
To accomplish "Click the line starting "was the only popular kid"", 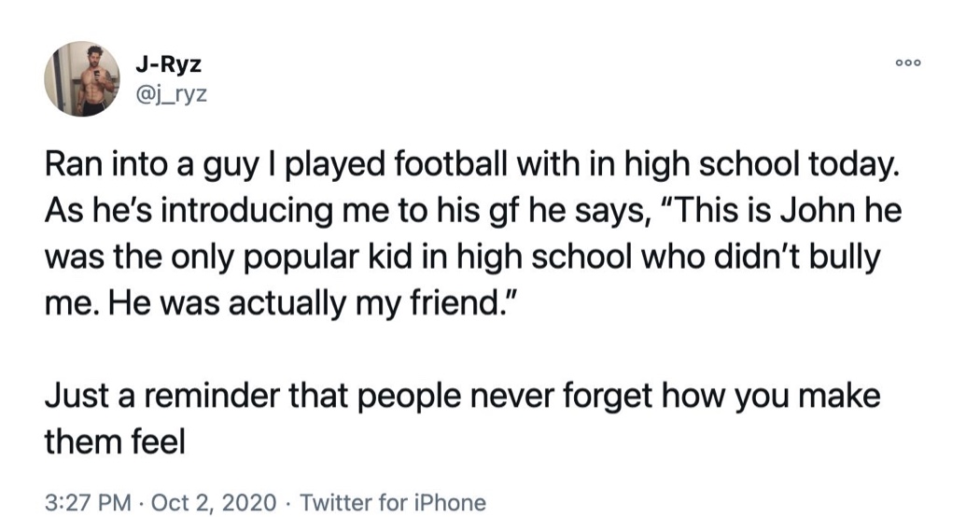I will pyautogui.click(x=463, y=258).
